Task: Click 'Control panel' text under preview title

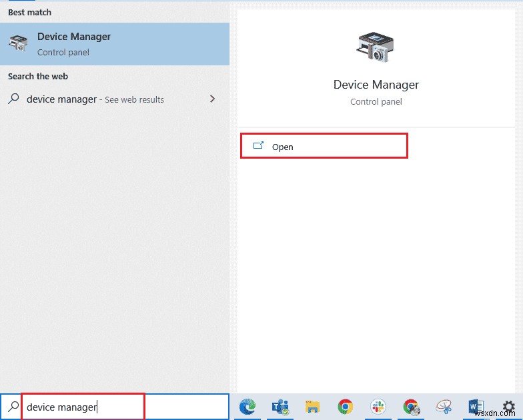Action: point(376,101)
